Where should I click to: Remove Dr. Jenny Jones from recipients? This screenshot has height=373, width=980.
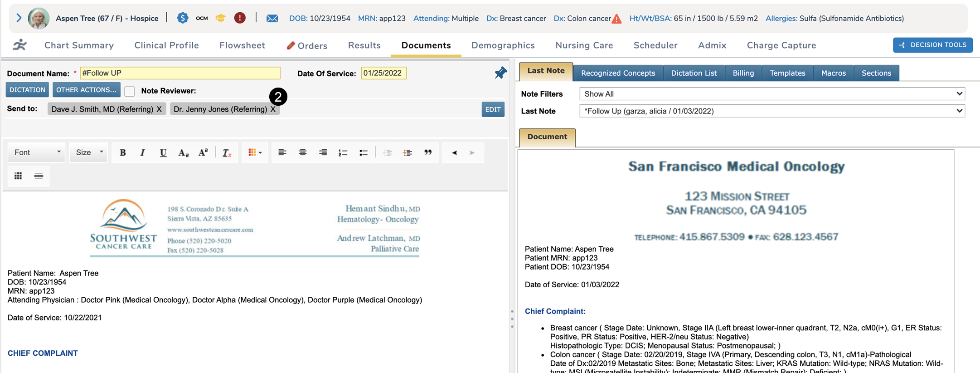click(273, 109)
